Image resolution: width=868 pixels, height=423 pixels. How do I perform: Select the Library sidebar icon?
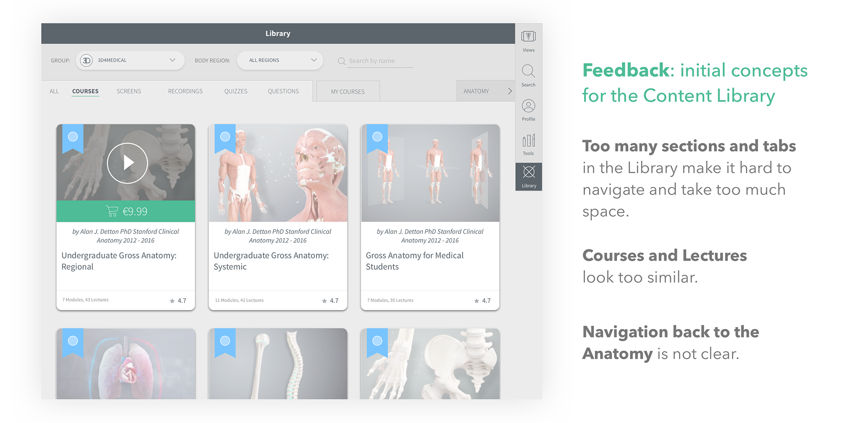click(529, 177)
